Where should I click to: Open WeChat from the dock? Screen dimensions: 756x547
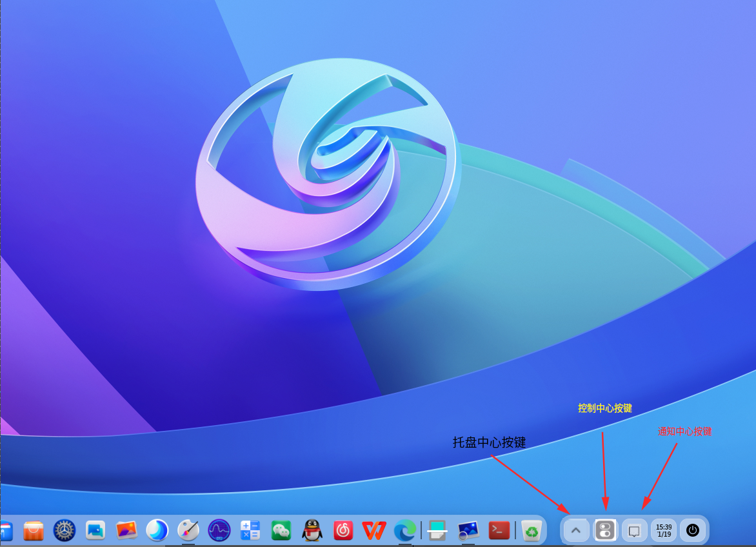point(281,530)
